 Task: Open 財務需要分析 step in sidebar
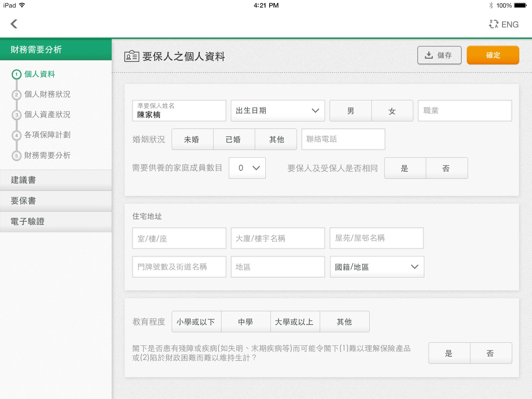coord(47,155)
